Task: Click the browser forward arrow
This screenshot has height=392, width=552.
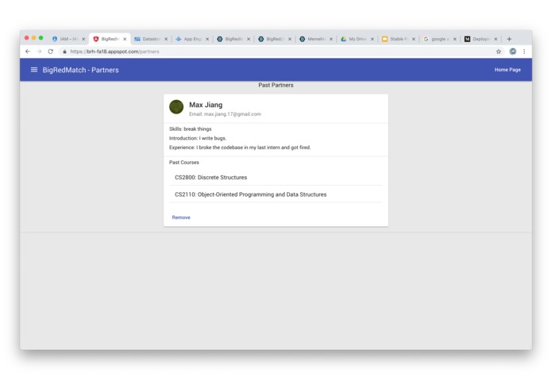Action: [x=39, y=52]
